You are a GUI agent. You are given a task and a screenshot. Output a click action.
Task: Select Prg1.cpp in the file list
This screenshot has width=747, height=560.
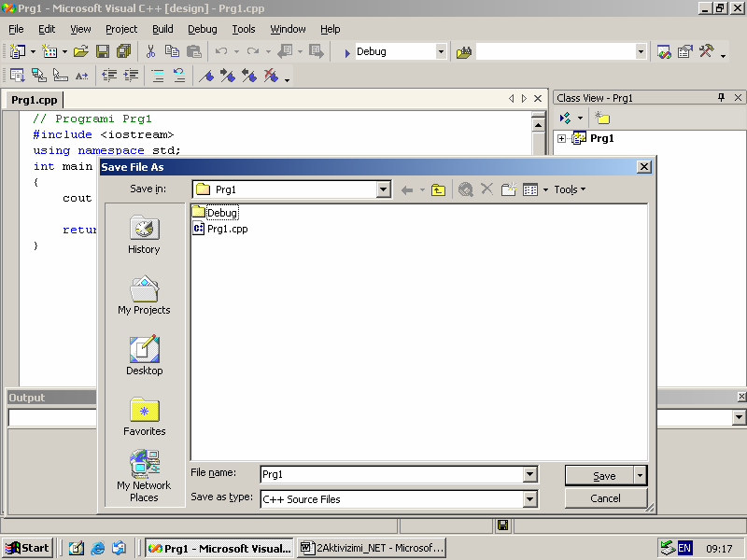point(220,229)
